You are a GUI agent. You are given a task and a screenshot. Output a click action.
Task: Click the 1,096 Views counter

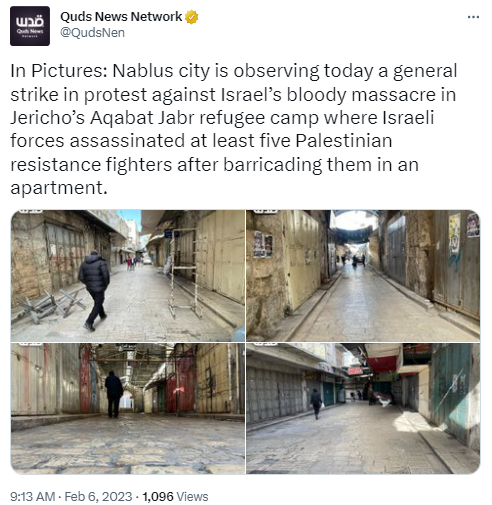point(175,496)
